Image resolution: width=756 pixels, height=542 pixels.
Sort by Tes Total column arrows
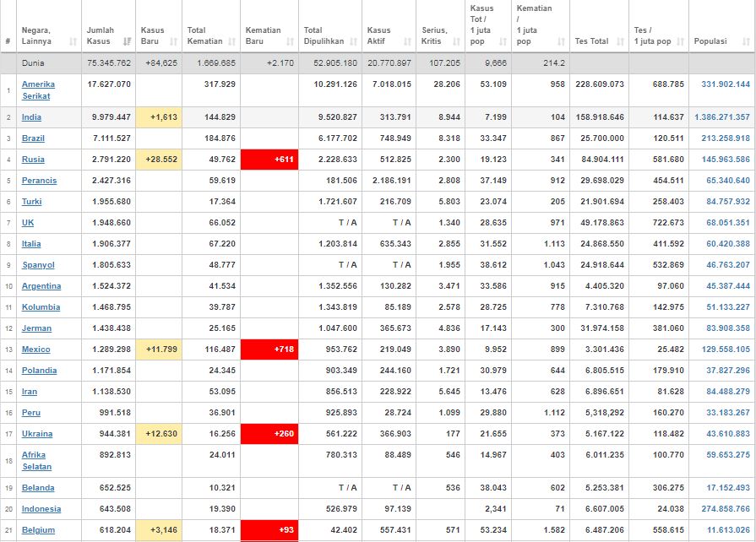pos(621,41)
